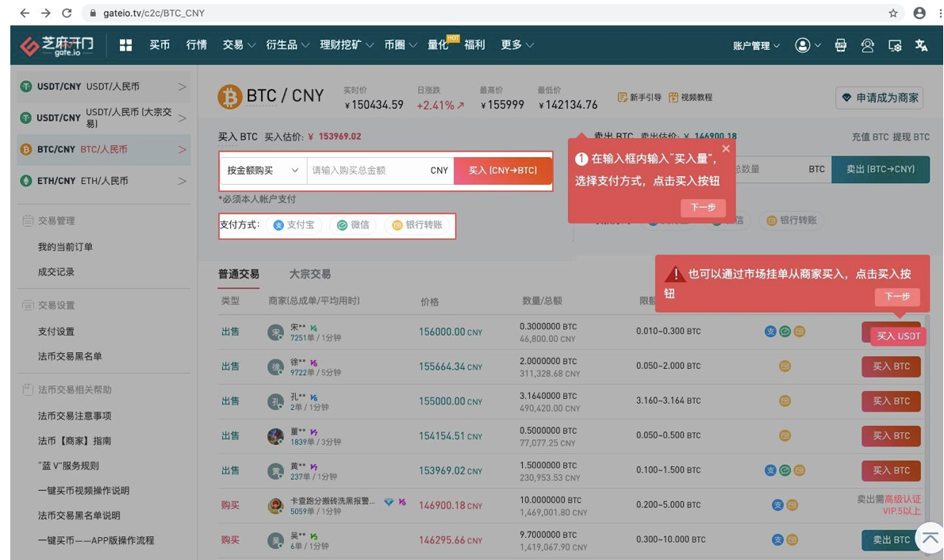Click the 下一步 button on the tooltip
944x560 pixels.
702,209
